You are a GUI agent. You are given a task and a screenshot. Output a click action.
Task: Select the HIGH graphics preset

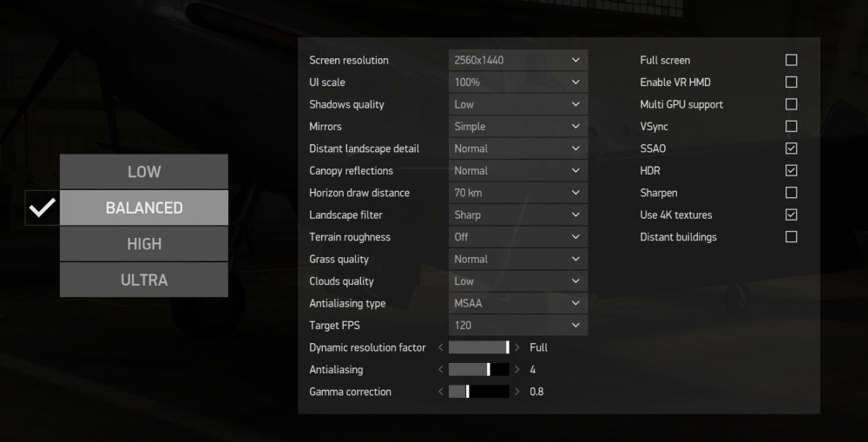pyautogui.click(x=144, y=244)
